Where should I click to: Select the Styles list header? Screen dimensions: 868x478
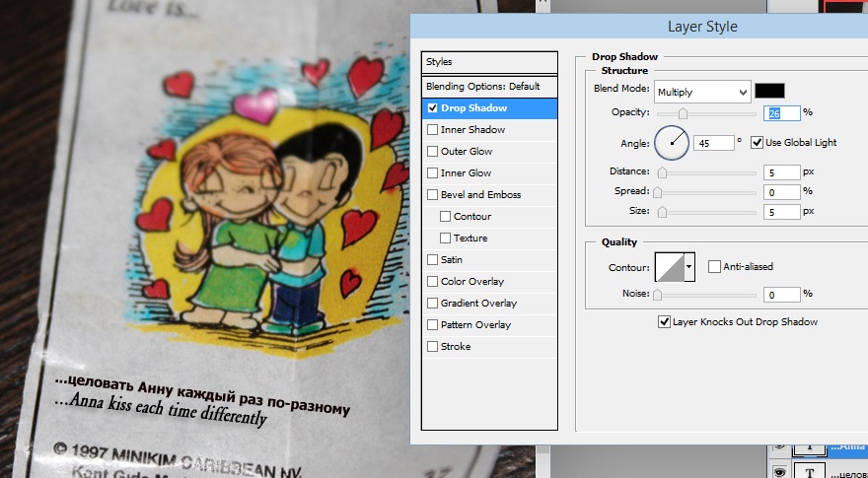(x=489, y=62)
